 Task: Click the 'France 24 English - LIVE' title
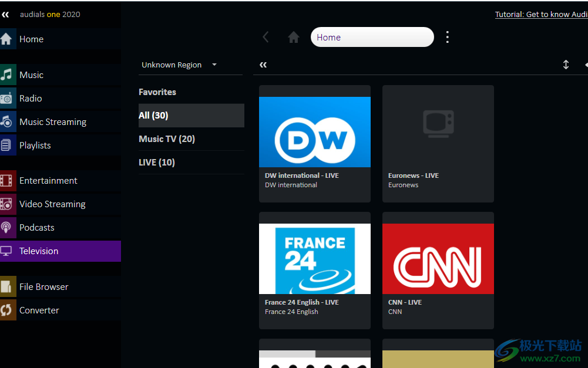pos(301,302)
